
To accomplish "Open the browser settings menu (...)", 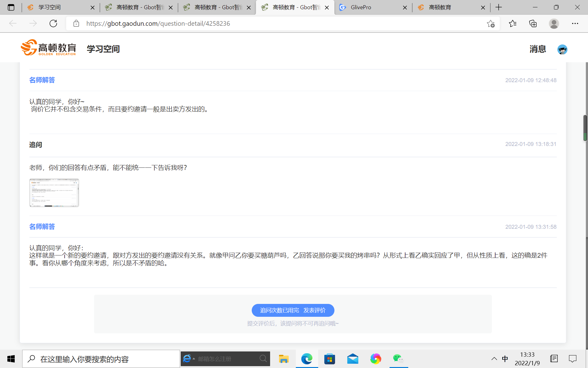I will coord(575,23).
